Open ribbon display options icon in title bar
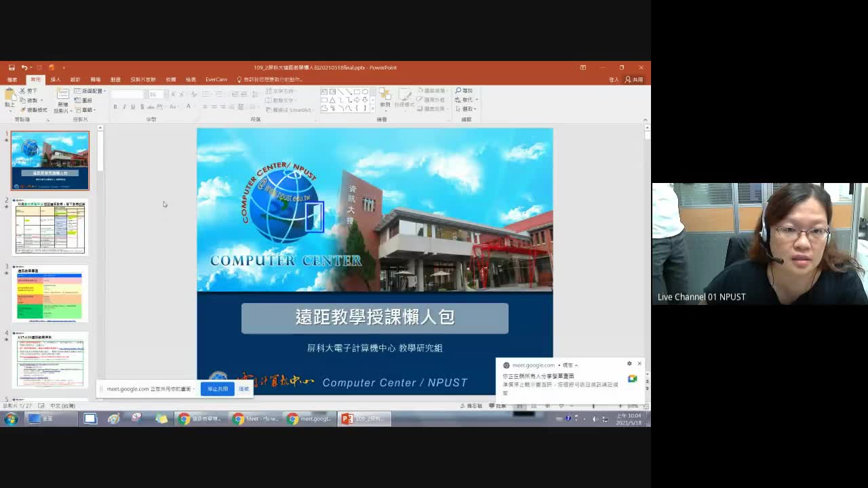The width and height of the screenshot is (868, 488). click(583, 68)
